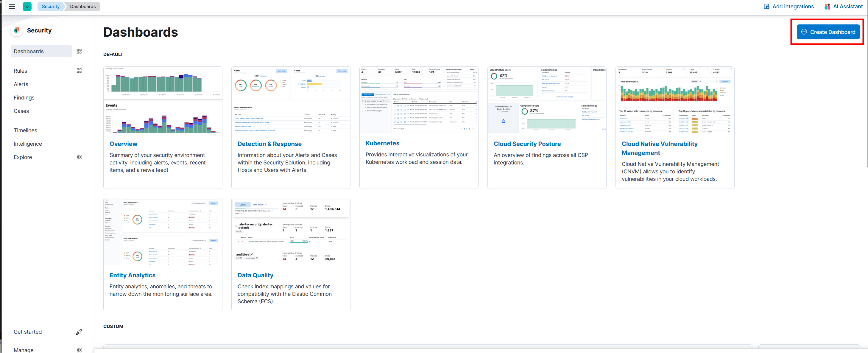Click the Overview dashboard thumbnail
The image size is (868, 353).
(x=163, y=100)
